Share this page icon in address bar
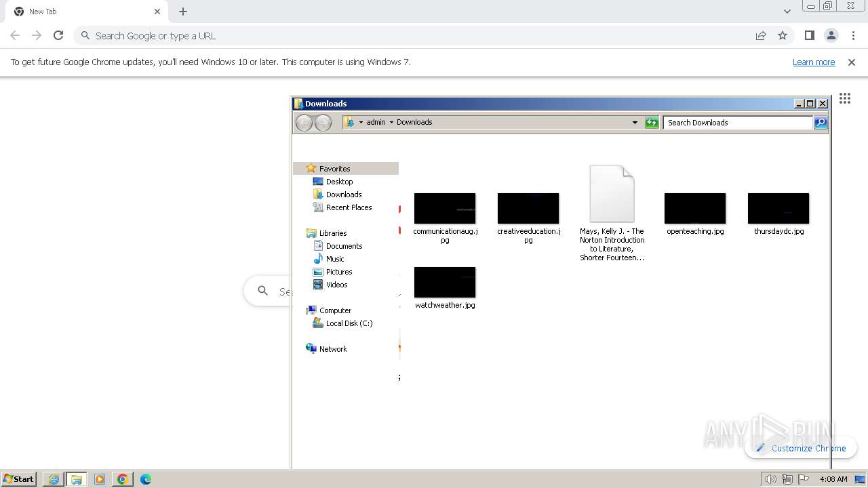This screenshot has height=488, width=868. [x=761, y=35]
